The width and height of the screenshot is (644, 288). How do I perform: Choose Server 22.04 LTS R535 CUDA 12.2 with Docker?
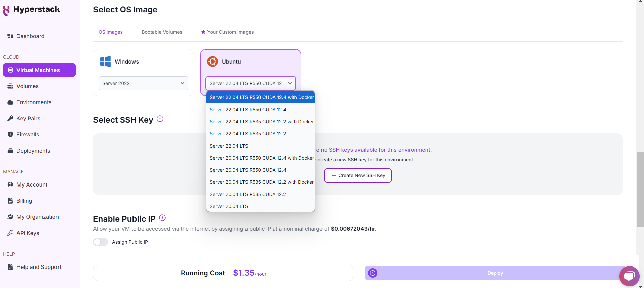(261, 122)
